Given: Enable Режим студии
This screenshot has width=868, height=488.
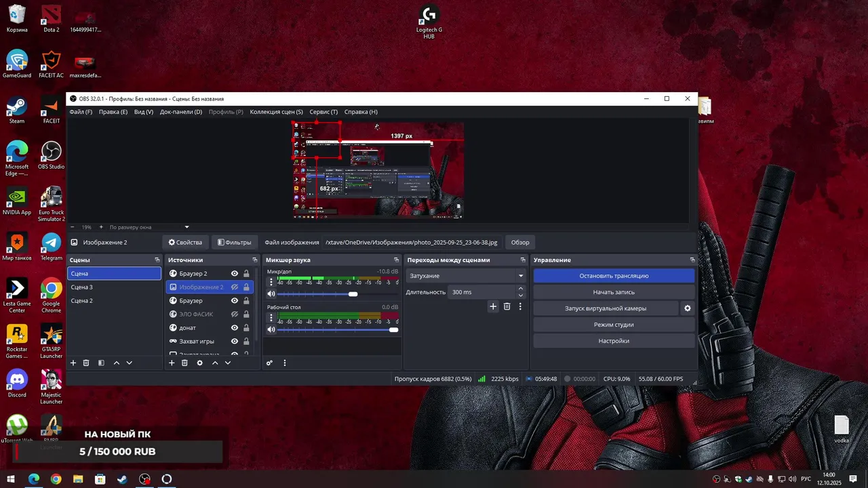Looking at the screenshot, I should tap(614, 325).
